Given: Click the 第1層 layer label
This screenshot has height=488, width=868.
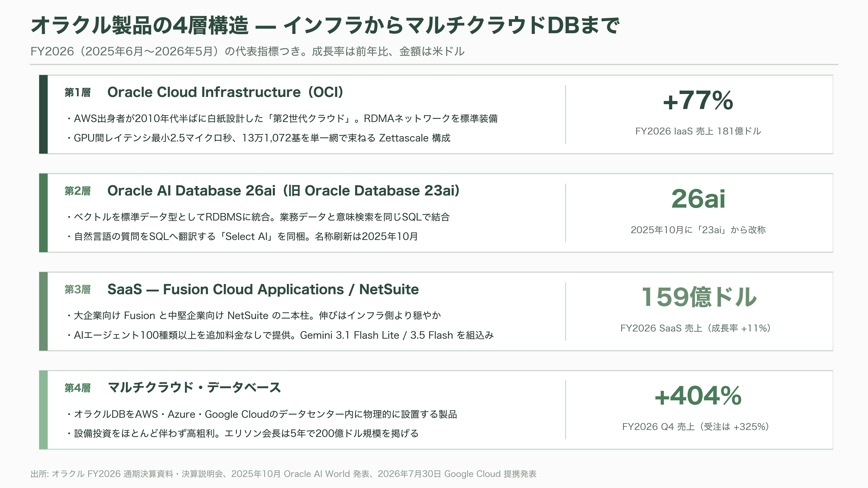Looking at the screenshot, I should tap(78, 92).
